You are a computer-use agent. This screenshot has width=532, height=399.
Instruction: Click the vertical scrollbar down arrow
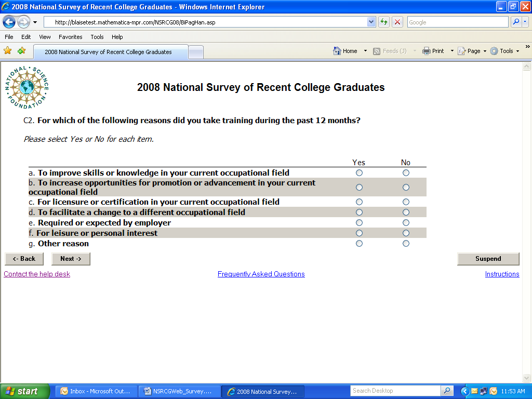pos(527,378)
